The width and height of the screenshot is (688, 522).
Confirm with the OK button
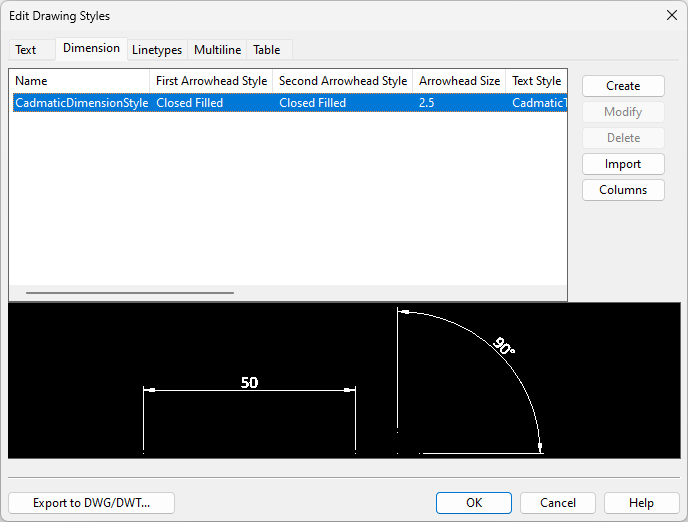[x=474, y=503]
